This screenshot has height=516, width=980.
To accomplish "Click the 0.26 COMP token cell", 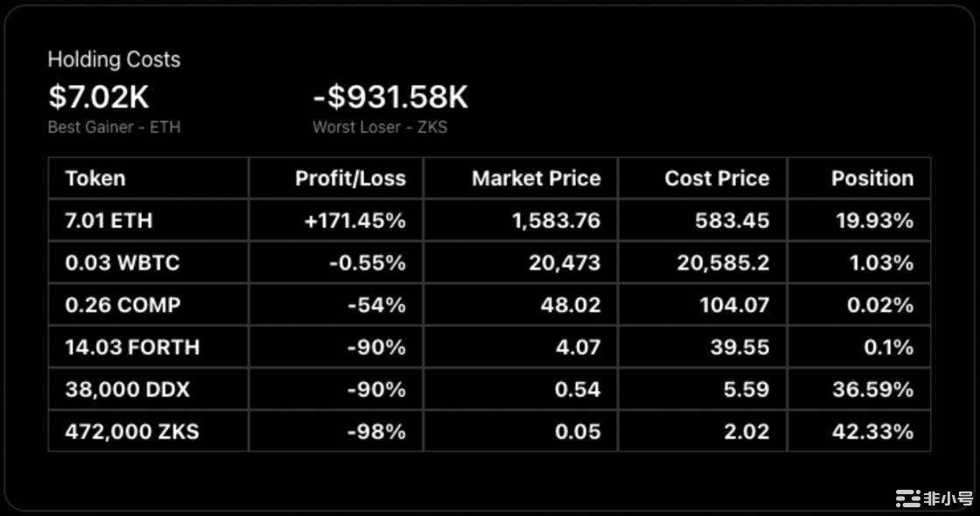I will tap(122, 305).
